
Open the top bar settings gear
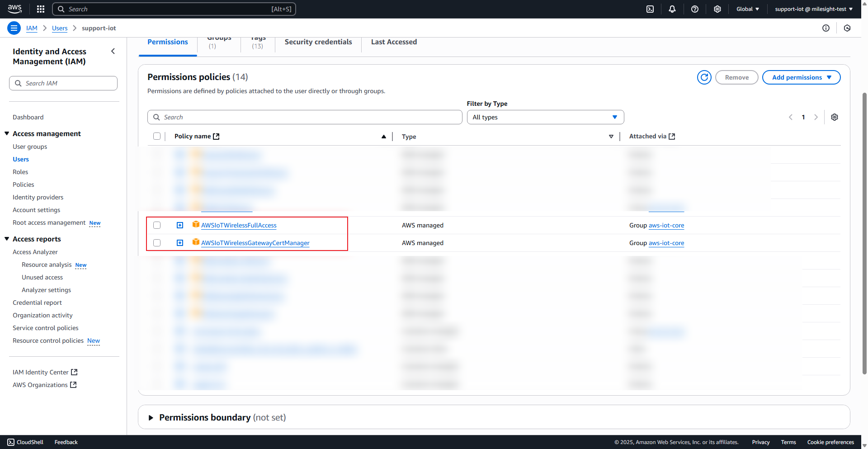(x=717, y=9)
